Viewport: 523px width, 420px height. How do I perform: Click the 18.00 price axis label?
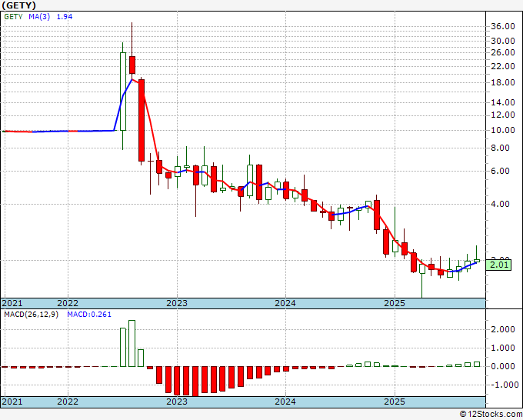click(x=503, y=82)
